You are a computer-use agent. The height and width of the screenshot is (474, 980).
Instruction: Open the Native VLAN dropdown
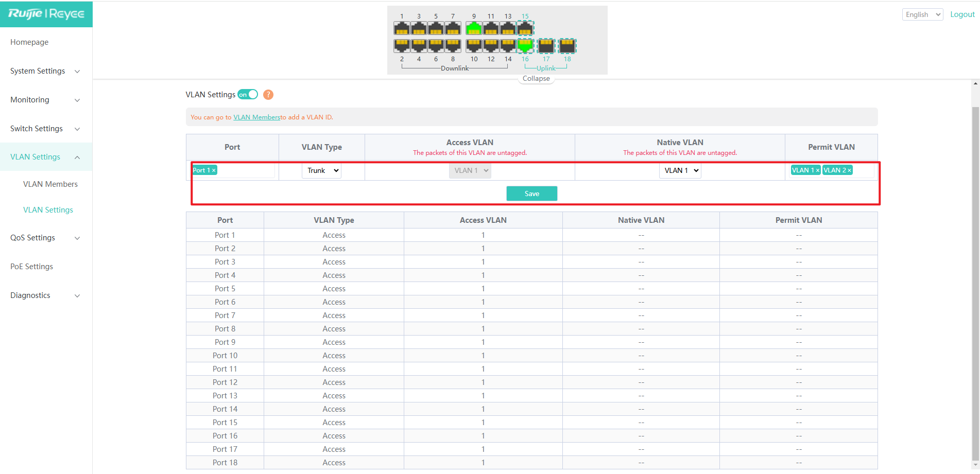click(680, 170)
